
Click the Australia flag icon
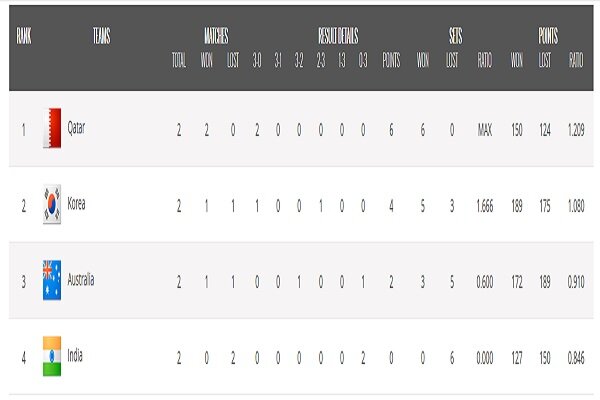click(52, 280)
